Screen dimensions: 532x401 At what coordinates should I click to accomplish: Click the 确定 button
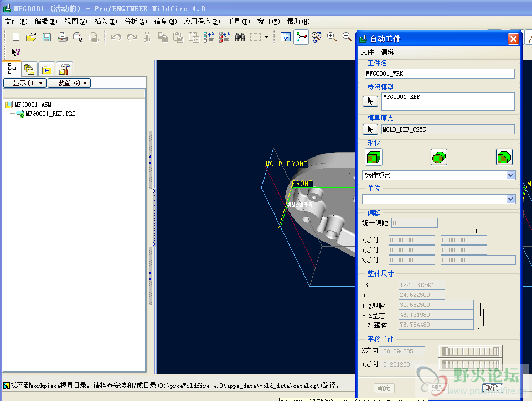click(x=384, y=388)
